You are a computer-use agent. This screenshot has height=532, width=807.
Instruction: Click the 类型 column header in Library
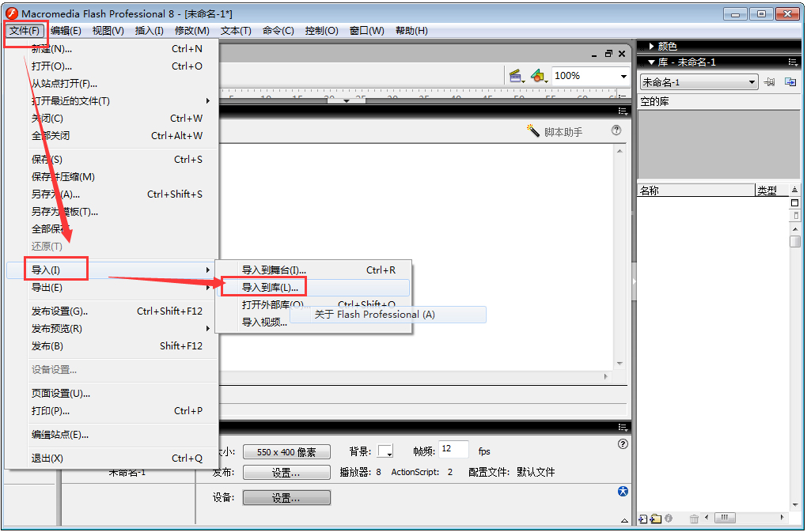pyautogui.click(x=771, y=191)
